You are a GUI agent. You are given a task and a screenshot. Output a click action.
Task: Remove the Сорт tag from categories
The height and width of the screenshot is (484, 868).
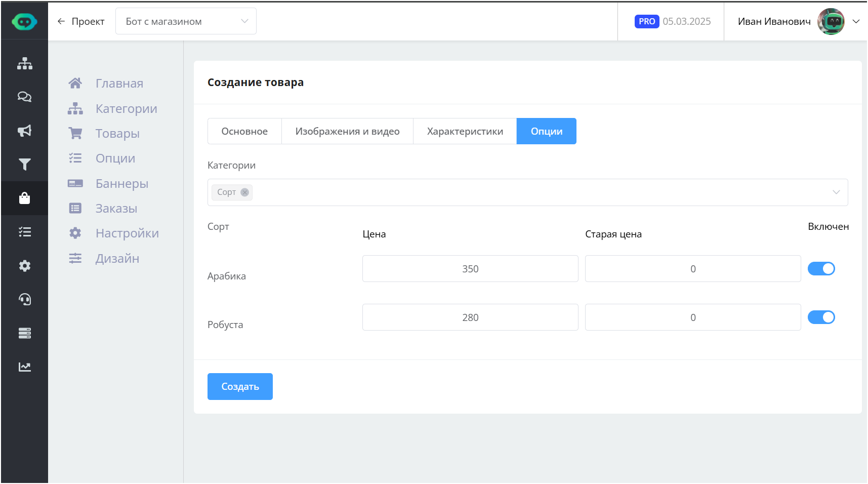click(x=244, y=192)
